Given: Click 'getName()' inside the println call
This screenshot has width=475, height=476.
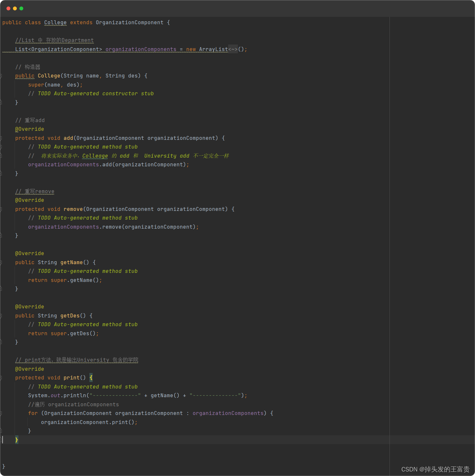Looking at the screenshot, I should [165, 396].
